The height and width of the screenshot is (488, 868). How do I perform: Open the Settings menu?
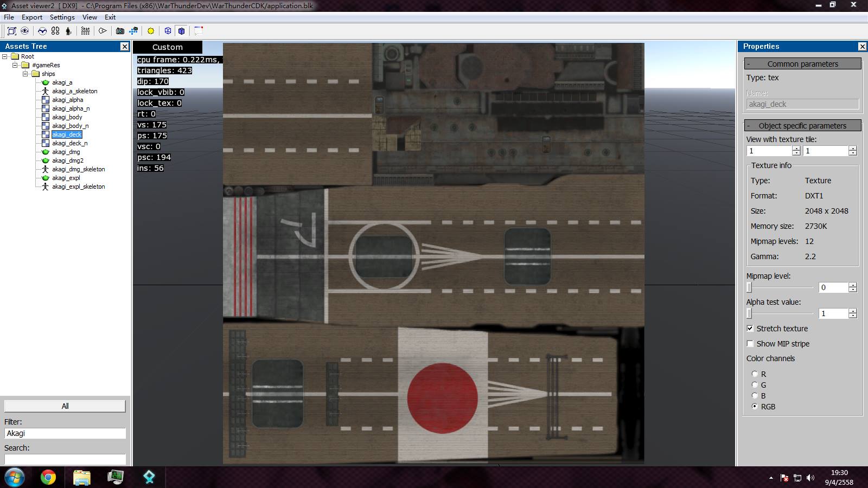(x=62, y=17)
